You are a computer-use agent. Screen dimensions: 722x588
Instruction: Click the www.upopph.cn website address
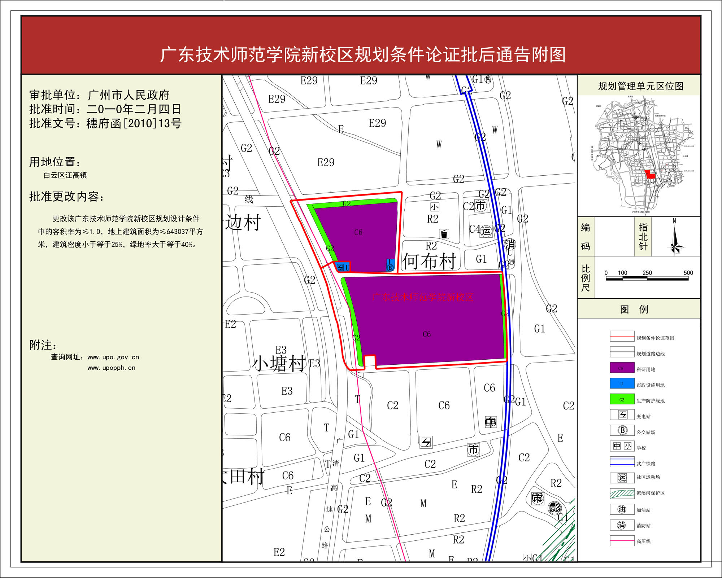pyautogui.click(x=111, y=368)
